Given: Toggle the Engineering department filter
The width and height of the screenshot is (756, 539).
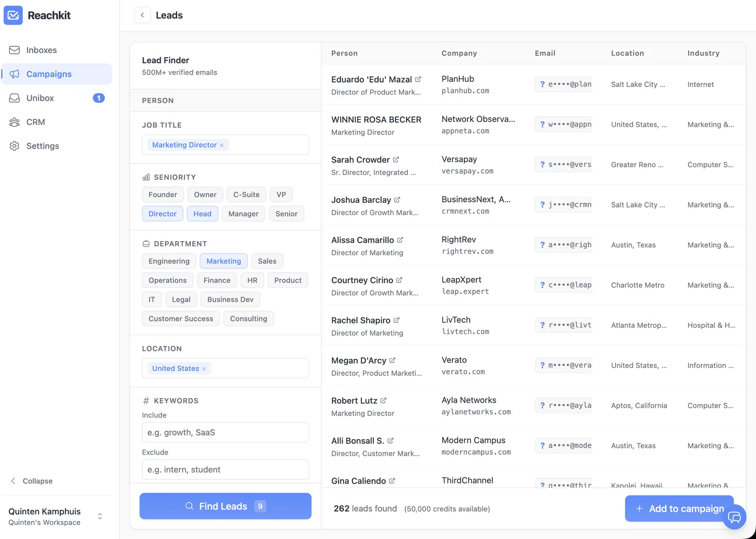Looking at the screenshot, I should (169, 261).
